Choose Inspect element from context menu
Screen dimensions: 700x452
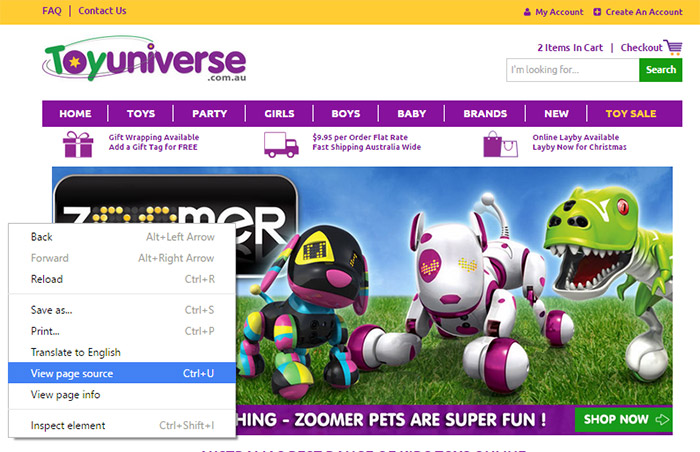pos(122,425)
